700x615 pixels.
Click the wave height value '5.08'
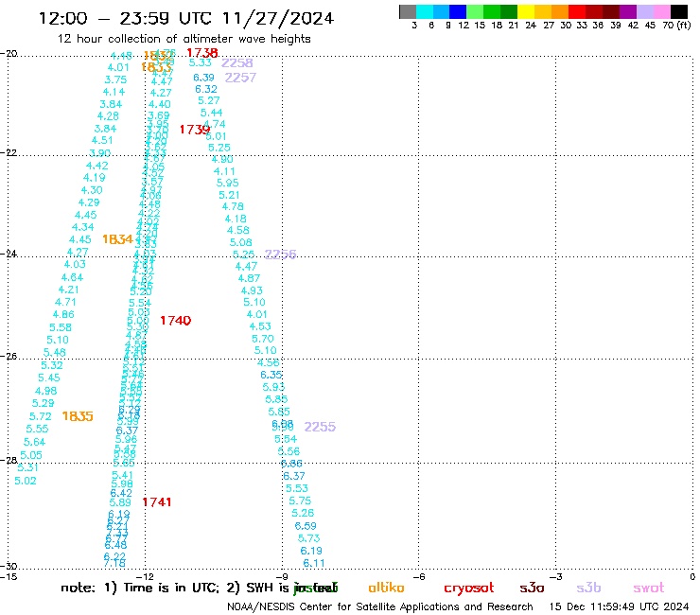tap(240, 242)
